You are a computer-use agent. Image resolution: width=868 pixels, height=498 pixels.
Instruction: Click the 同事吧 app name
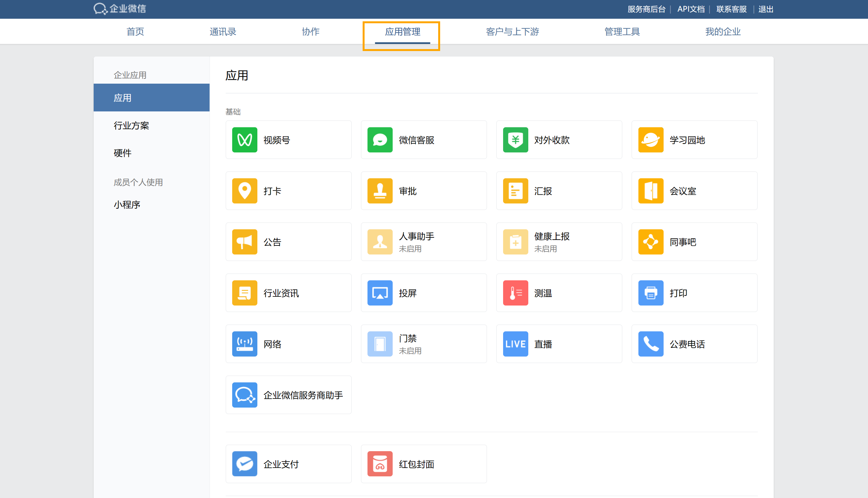[x=683, y=242]
